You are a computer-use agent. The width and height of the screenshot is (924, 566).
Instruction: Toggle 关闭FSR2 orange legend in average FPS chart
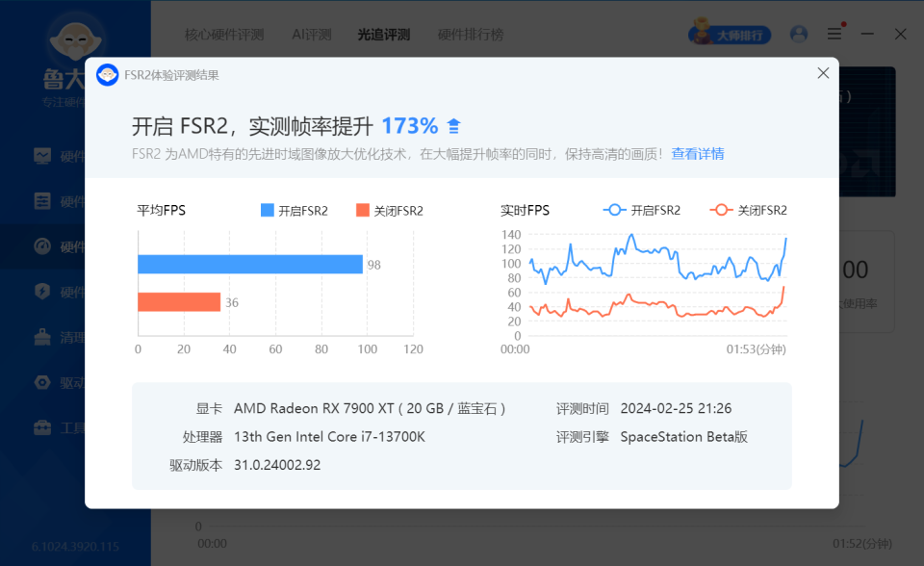(x=390, y=211)
